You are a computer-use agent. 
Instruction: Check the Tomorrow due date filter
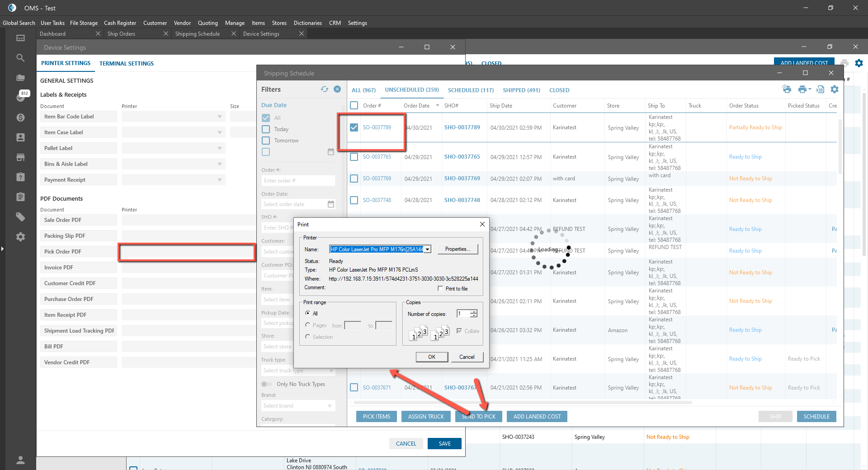(266, 141)
